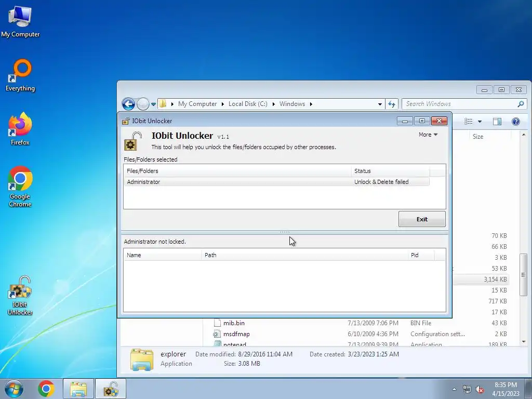Show hidden system tray icons

coord(454,389)
